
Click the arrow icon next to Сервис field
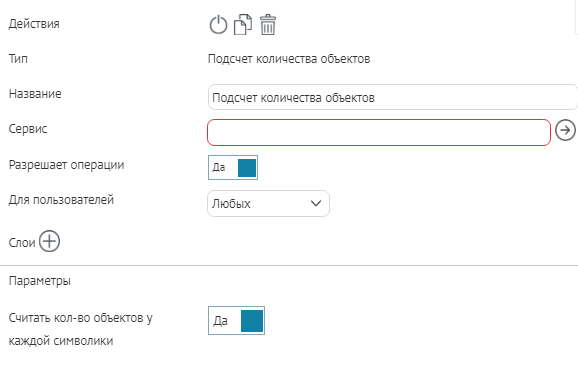565,130
